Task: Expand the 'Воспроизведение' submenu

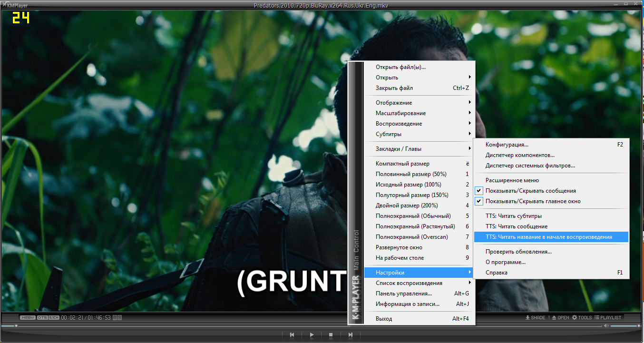Action: (419, 124)
